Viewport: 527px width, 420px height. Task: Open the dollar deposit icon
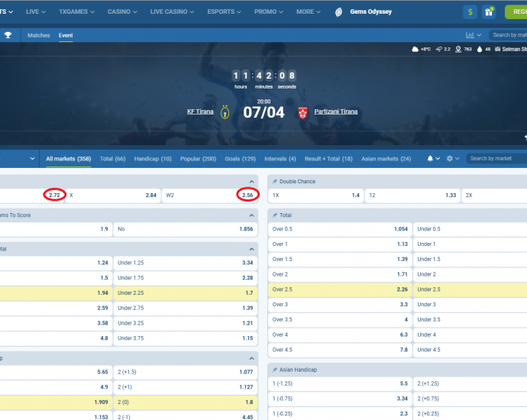(x=470, y=12)
